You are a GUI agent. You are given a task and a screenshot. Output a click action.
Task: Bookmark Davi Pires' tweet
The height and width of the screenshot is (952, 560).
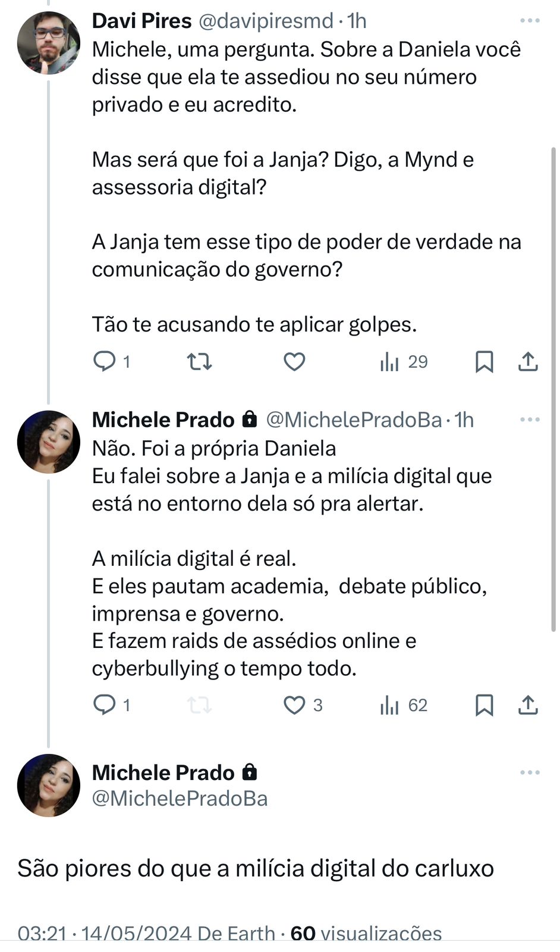coord(484,361)
